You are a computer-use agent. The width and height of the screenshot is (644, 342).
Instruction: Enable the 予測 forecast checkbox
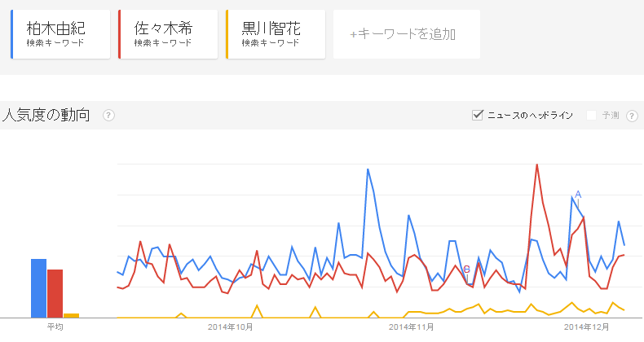tap(592, 116)
